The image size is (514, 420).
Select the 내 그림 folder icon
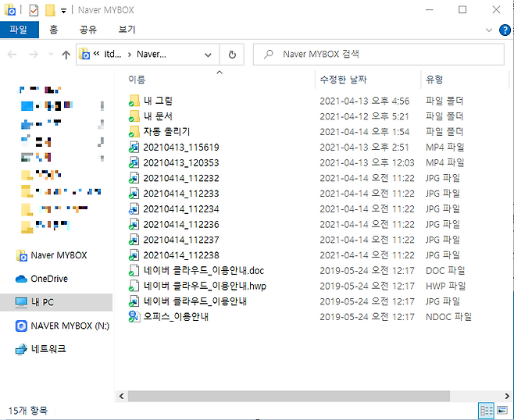[x=134, y=101]
